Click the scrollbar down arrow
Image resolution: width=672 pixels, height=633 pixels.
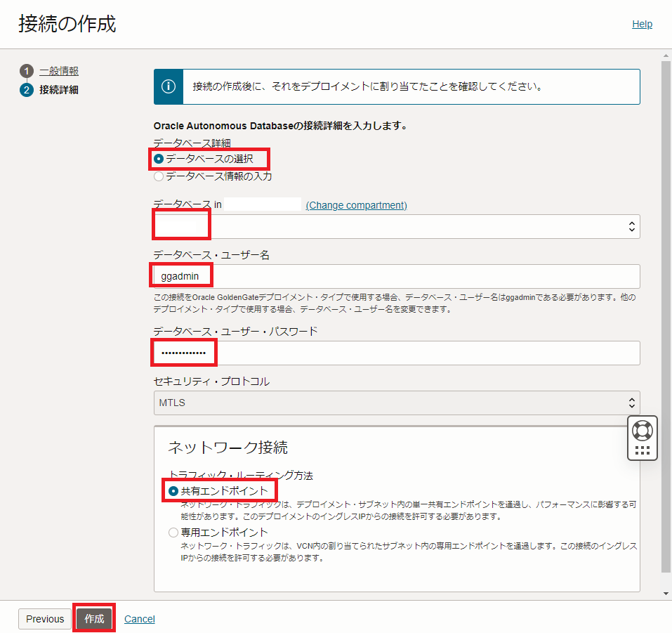click(666, 594)
